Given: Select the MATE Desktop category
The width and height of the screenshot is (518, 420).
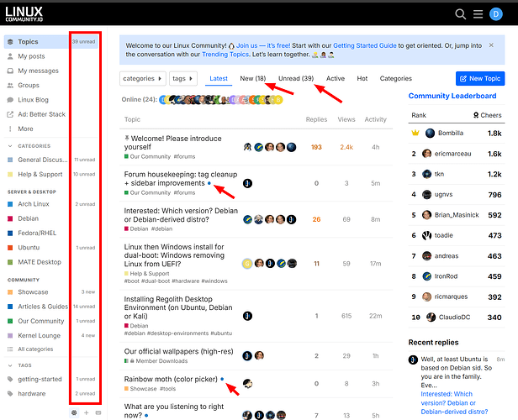Looking at the screenshot, I should (x=40, y=262).
